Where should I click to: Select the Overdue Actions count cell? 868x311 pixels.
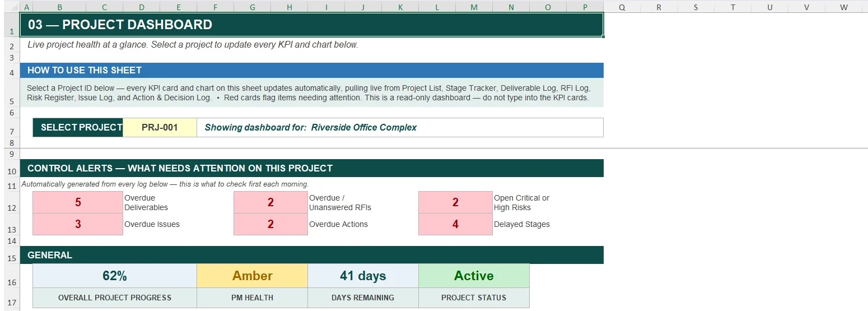(270, 224)
